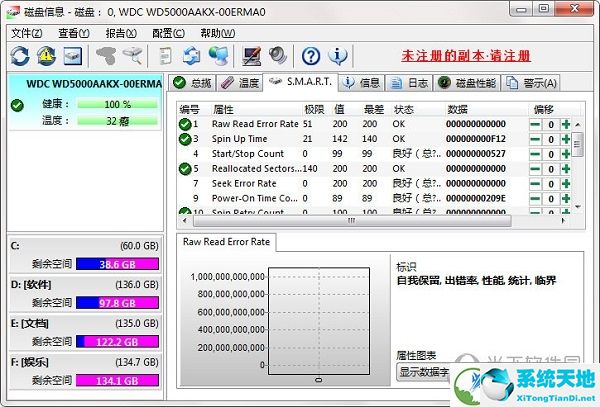Click the grayed-out disk magnifier toolbar icon

click(132, 56)
